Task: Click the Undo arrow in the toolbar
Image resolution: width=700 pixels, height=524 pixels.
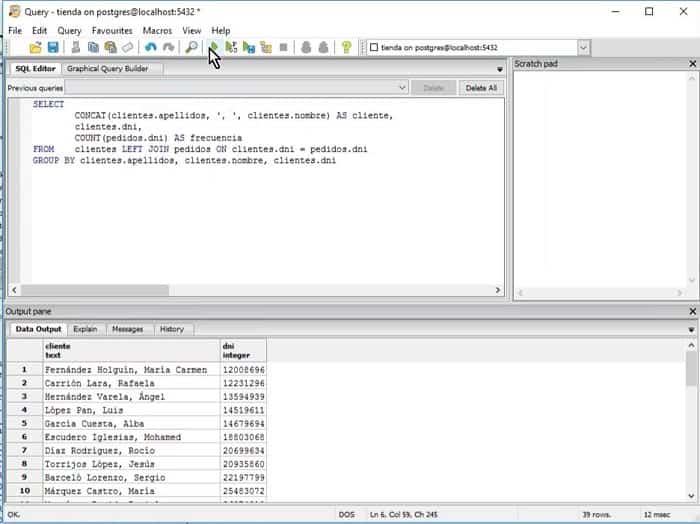Action: (151, 47)
